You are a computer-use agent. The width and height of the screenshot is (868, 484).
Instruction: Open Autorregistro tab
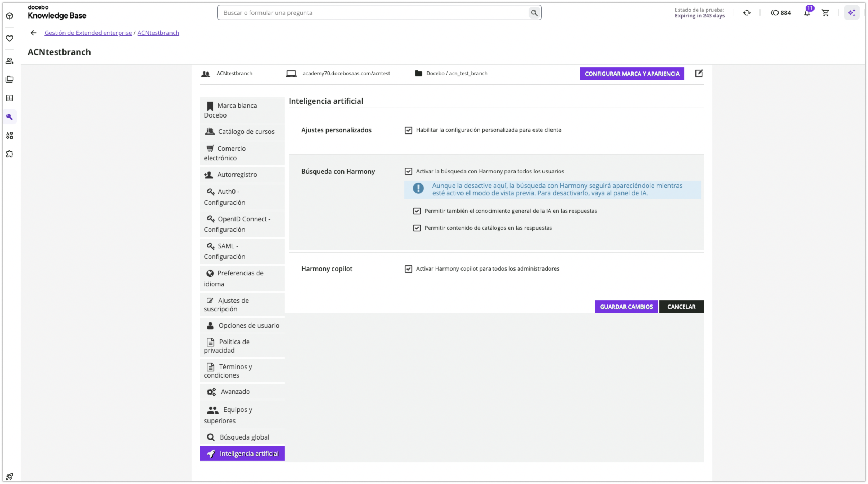tap(242, 174)
